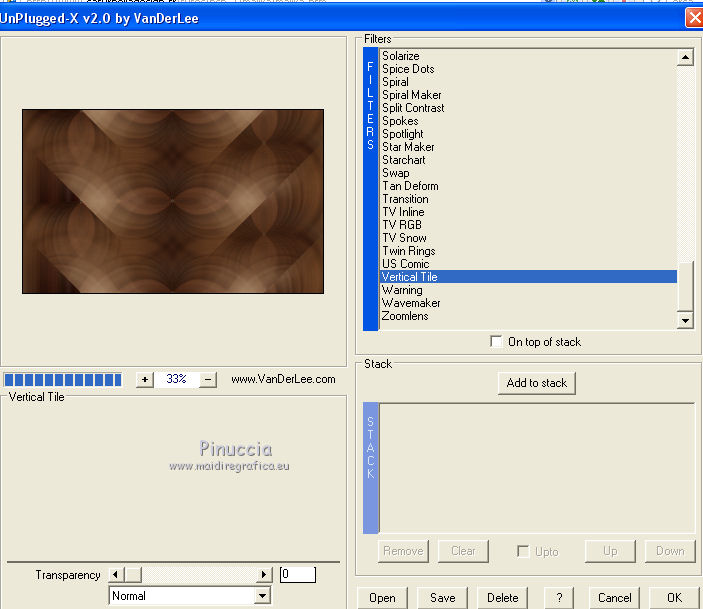Select Spiral Maker filter

[412, 95]
